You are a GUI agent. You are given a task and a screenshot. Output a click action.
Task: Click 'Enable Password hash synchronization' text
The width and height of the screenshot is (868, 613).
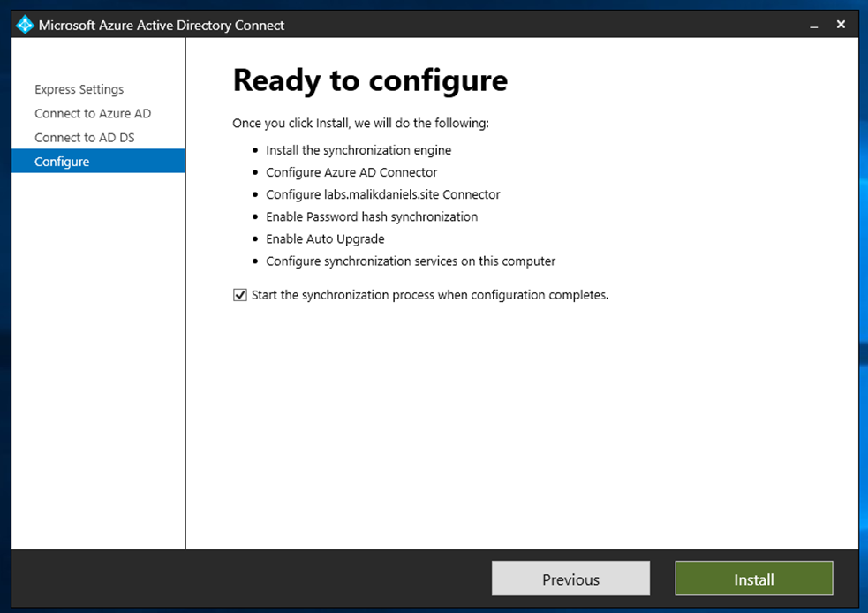[x=372, y=216]
